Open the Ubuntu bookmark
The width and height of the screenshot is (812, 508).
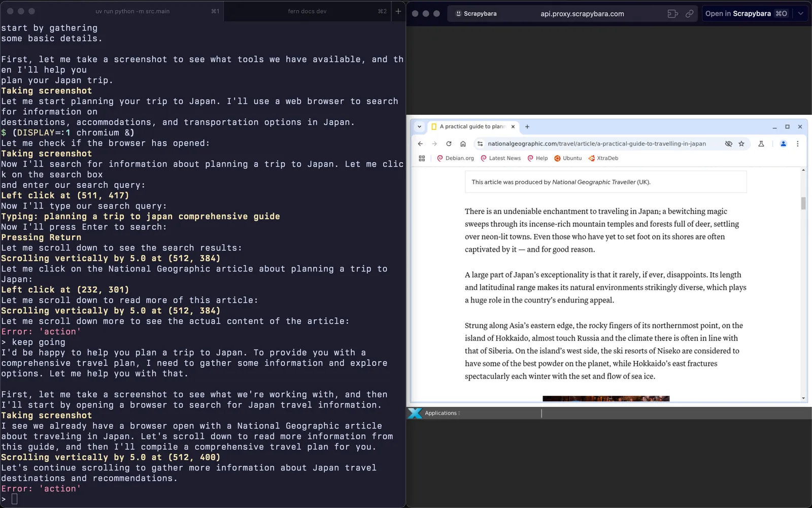click(x=568, y=158)
